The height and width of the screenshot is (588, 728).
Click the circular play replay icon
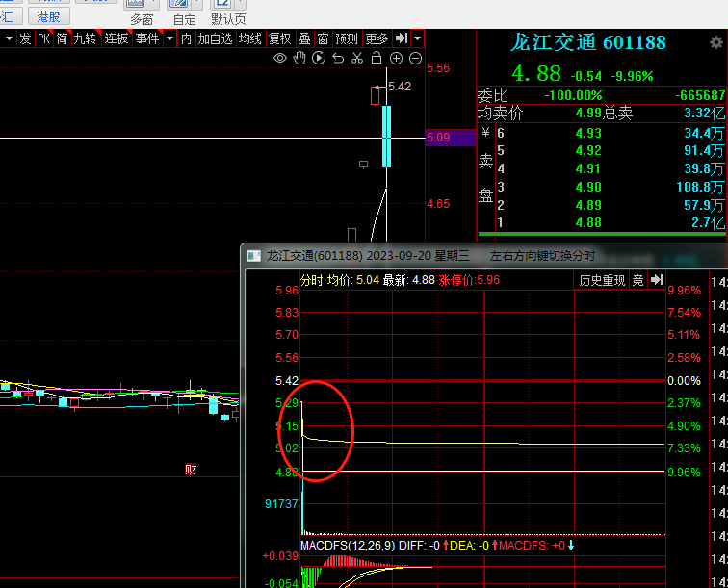click(x=319, y=59)
